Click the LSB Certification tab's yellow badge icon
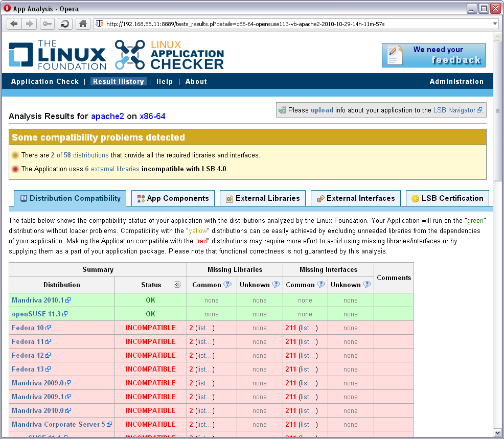The width and height of the screenshot is (504, 439). (x=415, y=199)
